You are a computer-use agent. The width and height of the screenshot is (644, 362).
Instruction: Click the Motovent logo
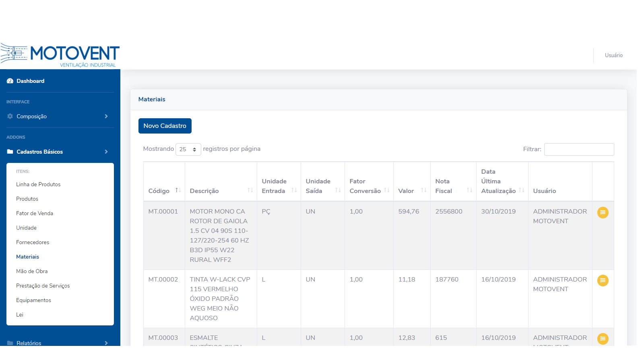coord(60,55)
